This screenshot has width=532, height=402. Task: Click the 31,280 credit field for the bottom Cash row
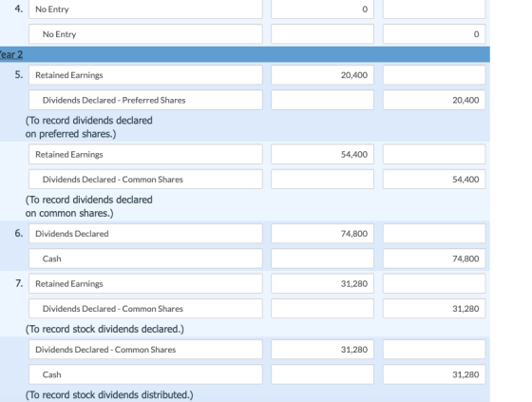point(434,374)
